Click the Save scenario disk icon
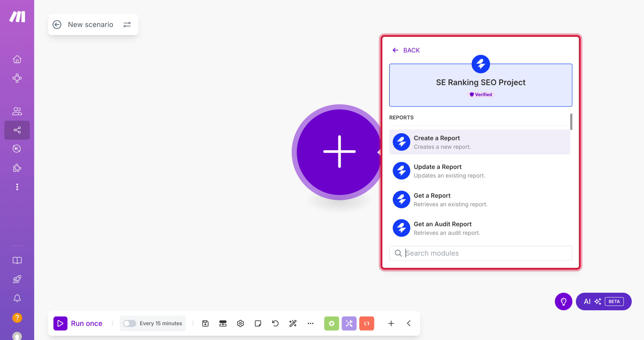644x340 pixels. tap(205, 323)
